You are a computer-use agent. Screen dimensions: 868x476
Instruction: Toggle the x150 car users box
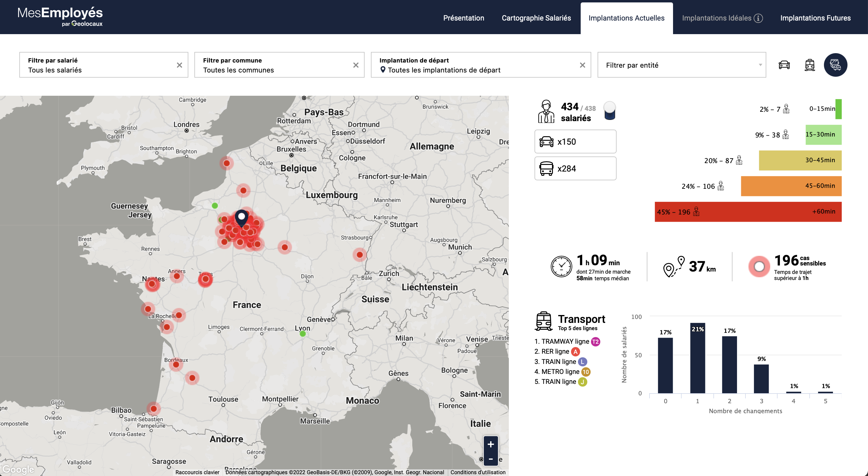(x=575, y=142)
